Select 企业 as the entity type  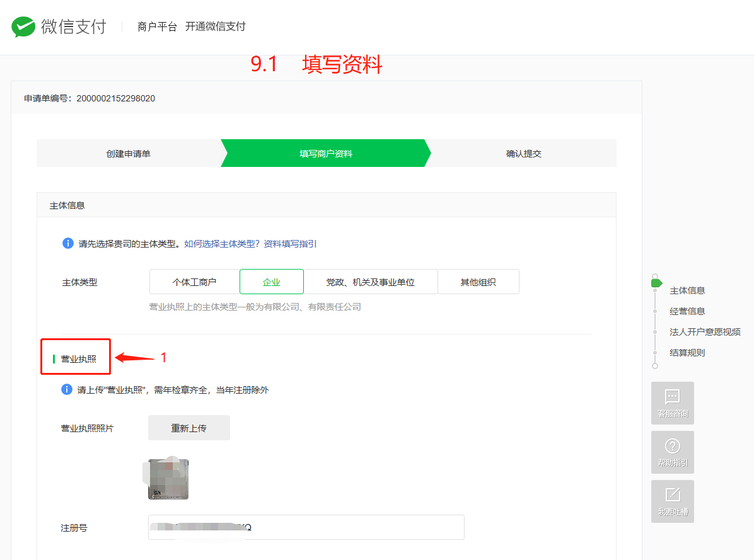tap(272, 282)
